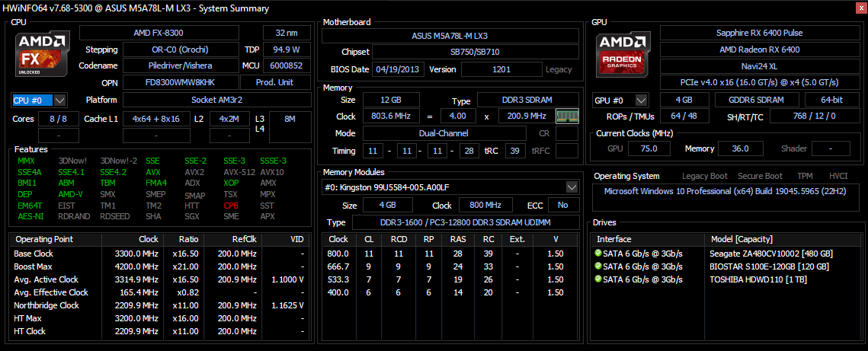Viewport: 868px width, 351px height.
Task: Click the AMD Radeon Graphics logo
Action: [623, 53]
